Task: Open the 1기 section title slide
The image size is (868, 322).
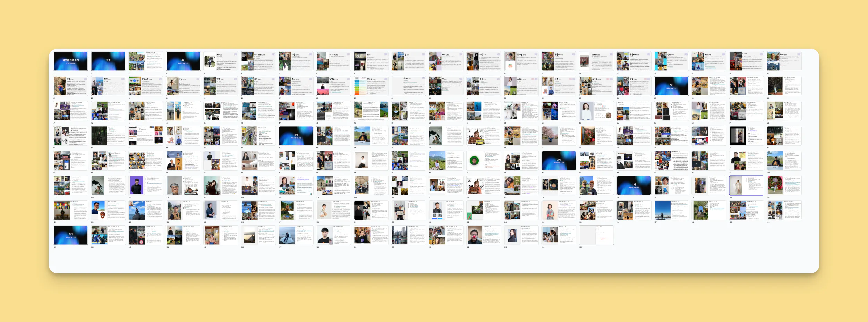Action: tap(70, 235)
